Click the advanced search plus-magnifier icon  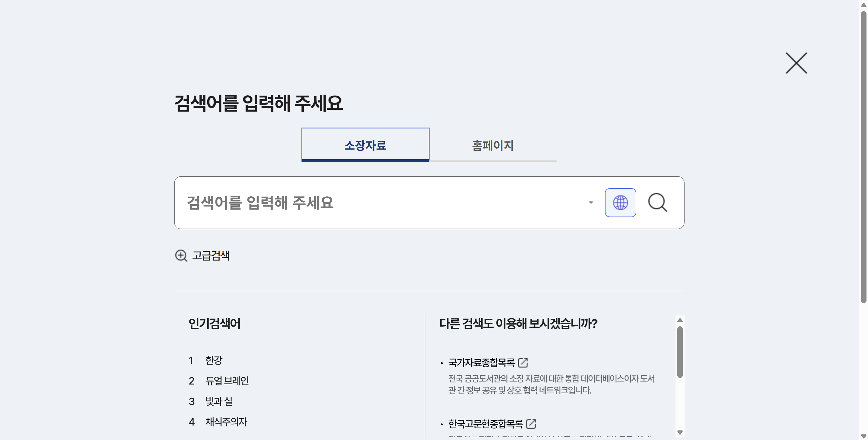pyautogui.click(x=181, y=255)
